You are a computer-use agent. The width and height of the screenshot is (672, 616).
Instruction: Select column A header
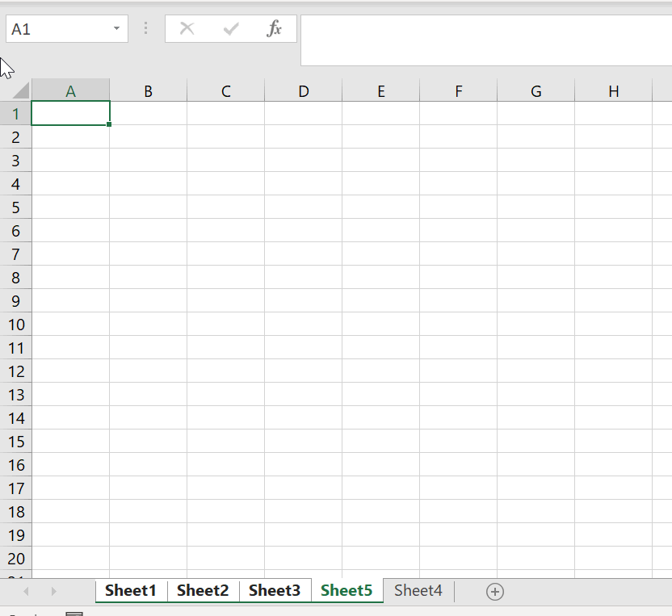pos(71,90)
